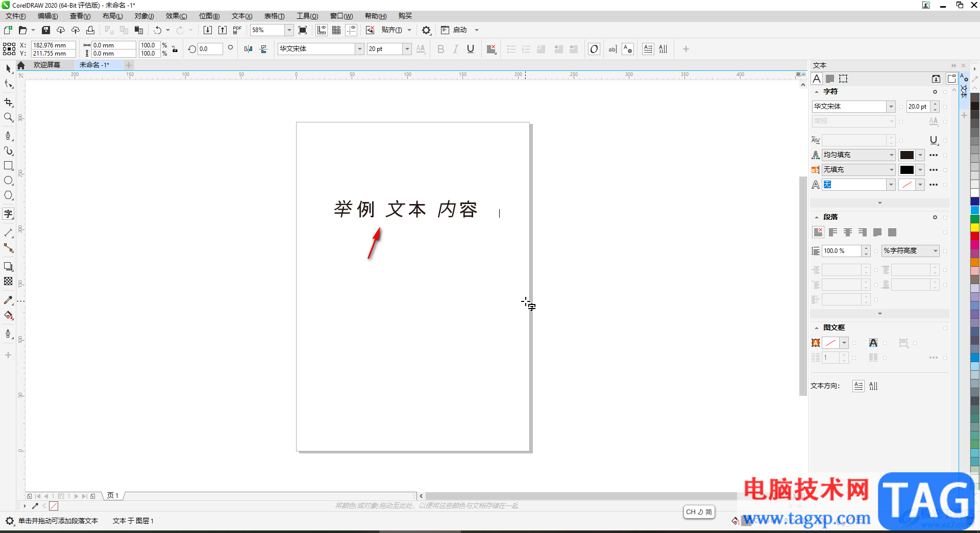Screen dimensions: 980x533
Task: Set vertical text direction in property bar
Action: pos(663,49)
